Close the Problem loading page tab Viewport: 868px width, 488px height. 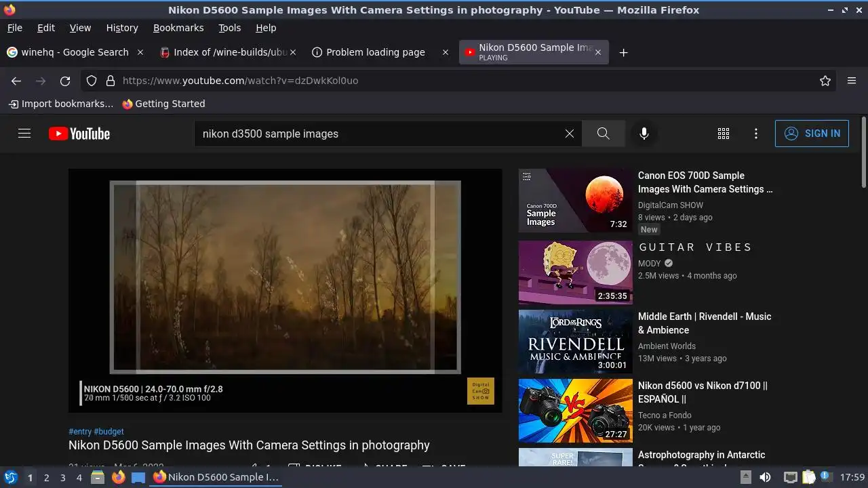pos(446,52)
